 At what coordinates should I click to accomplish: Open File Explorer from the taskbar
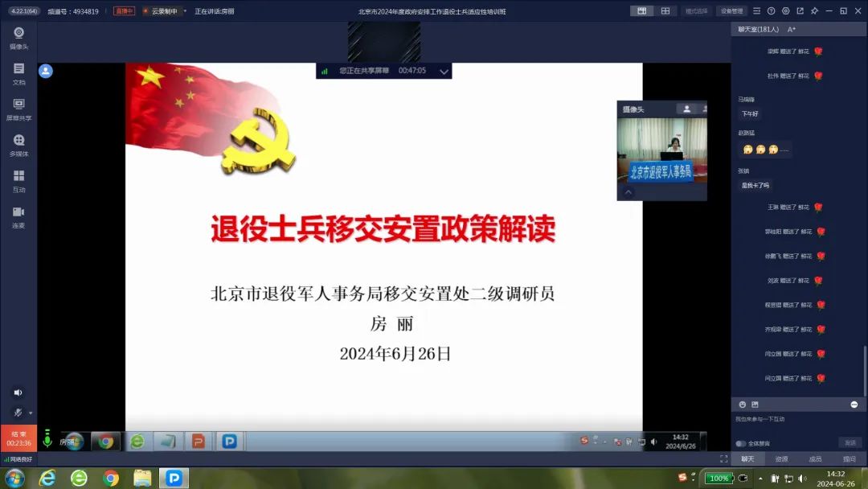pyautogui.click(x=142, y=478)
